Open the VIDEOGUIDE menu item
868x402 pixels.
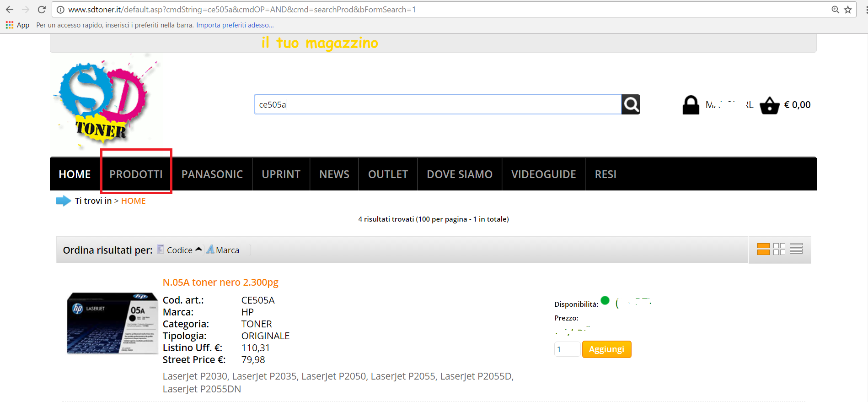pyautogui.click(x=544, y=174)
